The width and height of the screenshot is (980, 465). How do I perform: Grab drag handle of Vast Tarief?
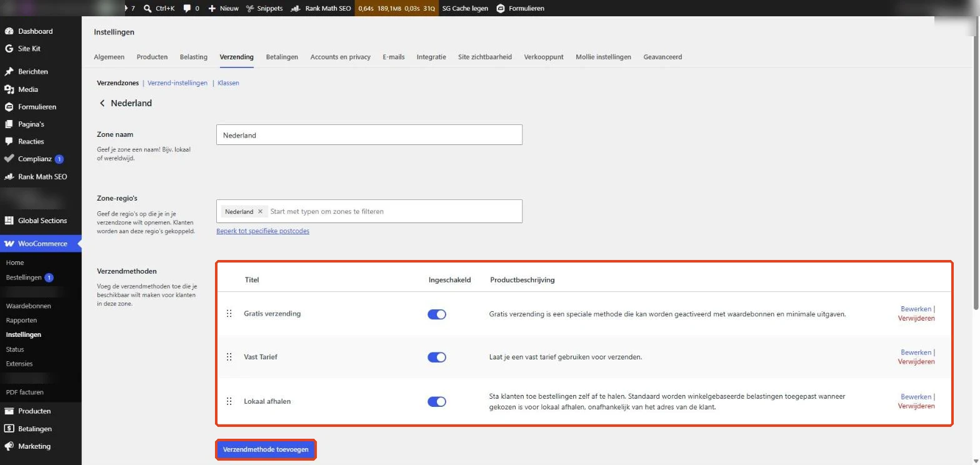tap(229, 357)
